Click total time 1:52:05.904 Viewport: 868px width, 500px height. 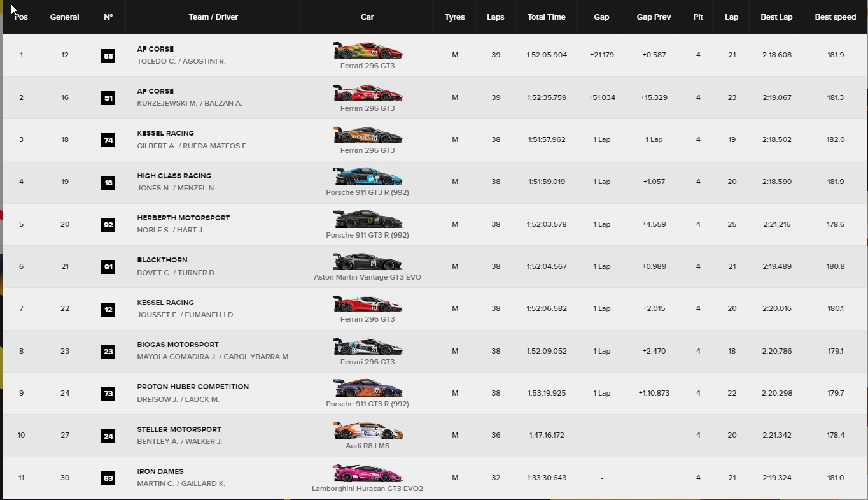tap(547, 55)
